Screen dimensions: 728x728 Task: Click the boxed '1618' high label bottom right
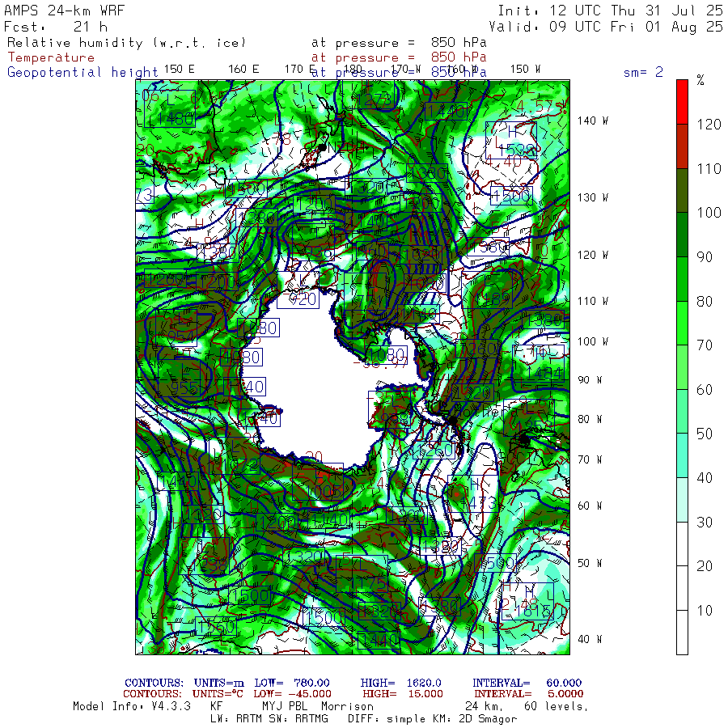[528, 601]
